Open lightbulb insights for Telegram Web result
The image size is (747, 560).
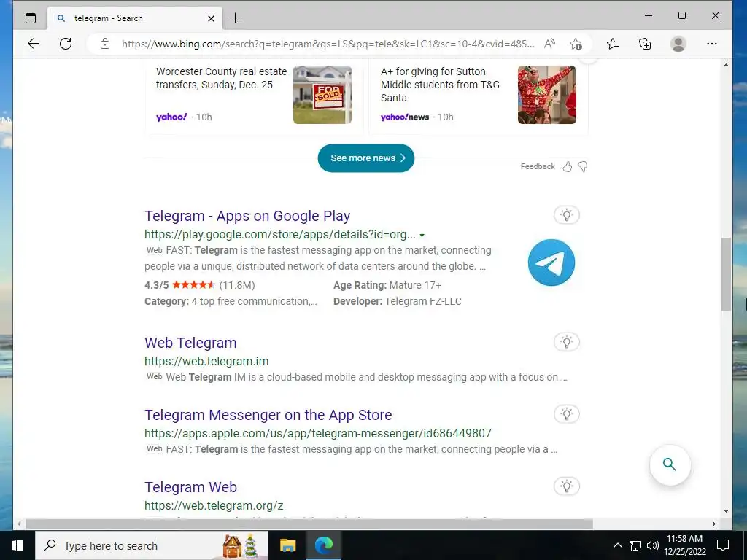566,486
